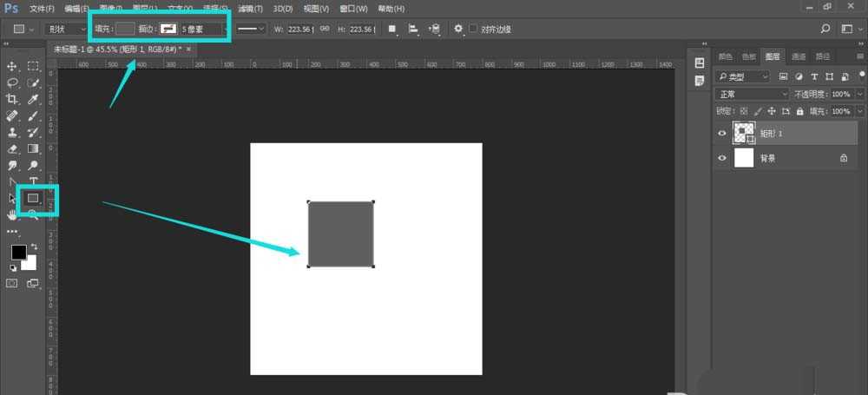Pick the Lasso tool
This screenshot has width=868, height=395.
point(12,83)
